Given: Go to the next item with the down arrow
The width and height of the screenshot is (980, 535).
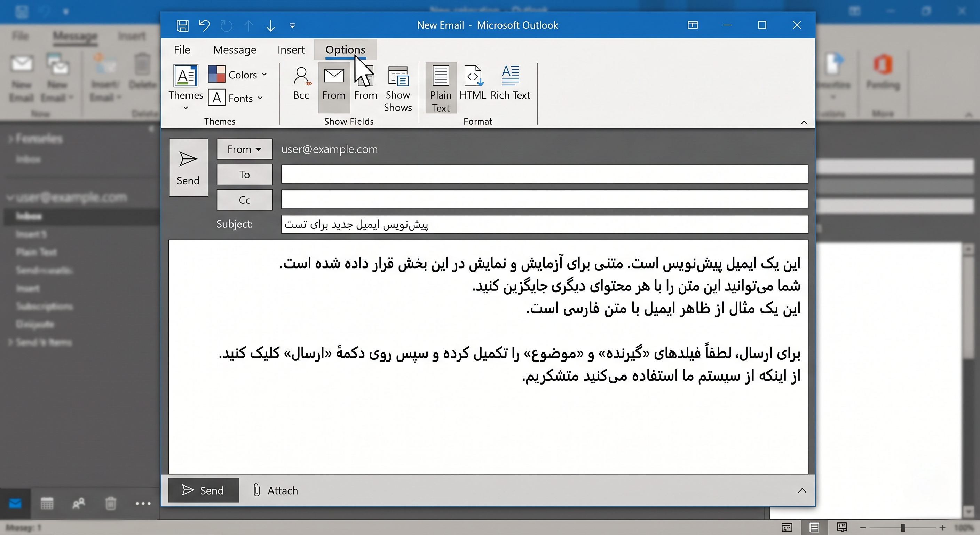Looking at the screenshot, I should click(x=270, y=25).
